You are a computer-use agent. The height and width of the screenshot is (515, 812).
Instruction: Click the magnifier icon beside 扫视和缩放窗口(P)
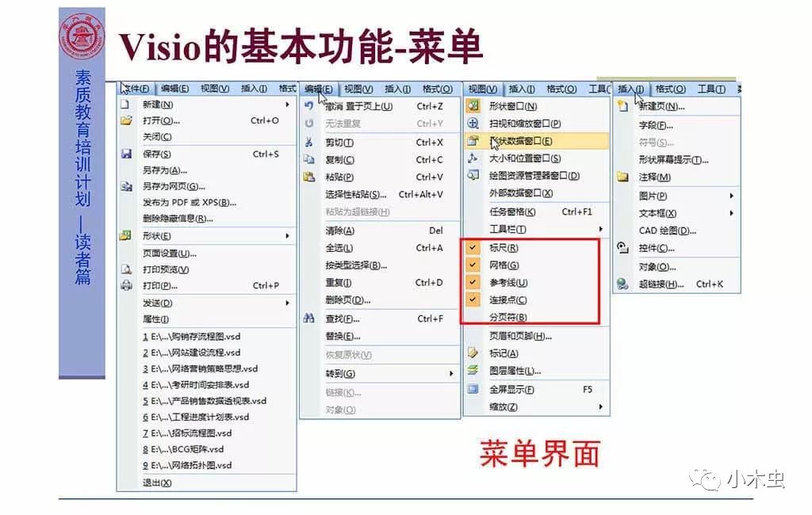click(473, 123)
